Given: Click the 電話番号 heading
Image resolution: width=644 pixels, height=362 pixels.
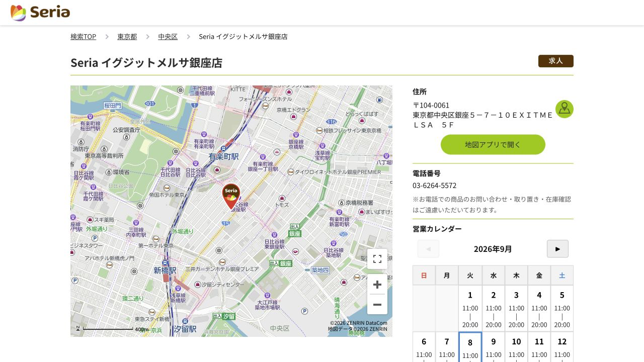Looking at the screenshot, I should pos(427,173).
